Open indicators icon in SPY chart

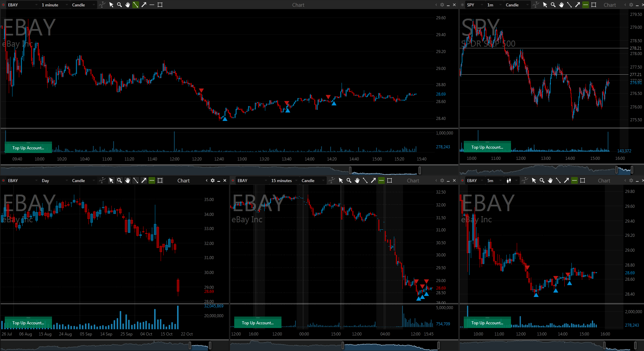coord(536,5)
